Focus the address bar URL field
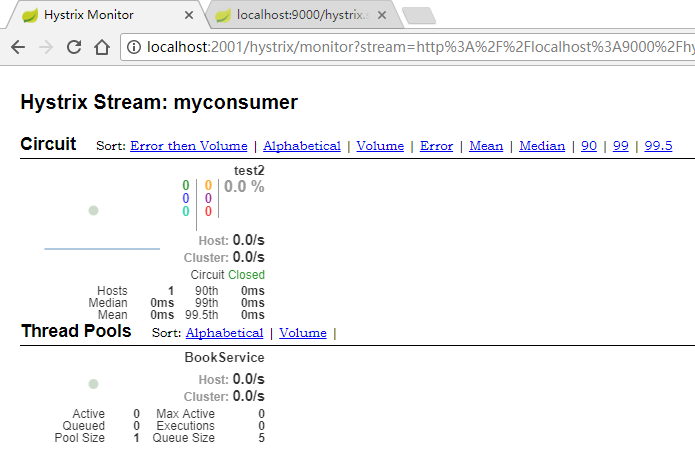Screen dimensions: 695x452 click(x=408, y=47)
